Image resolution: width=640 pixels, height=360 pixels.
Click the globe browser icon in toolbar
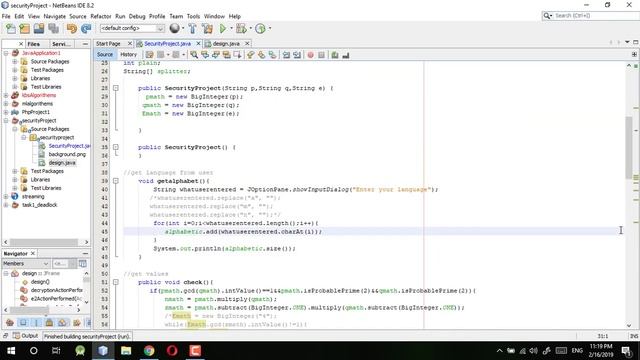tap(175, 28)
